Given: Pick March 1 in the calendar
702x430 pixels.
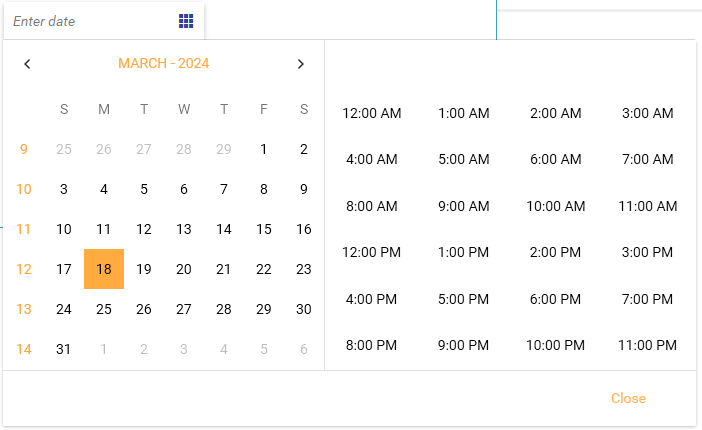Looking at the screenshot, I should tap(264, 149).
